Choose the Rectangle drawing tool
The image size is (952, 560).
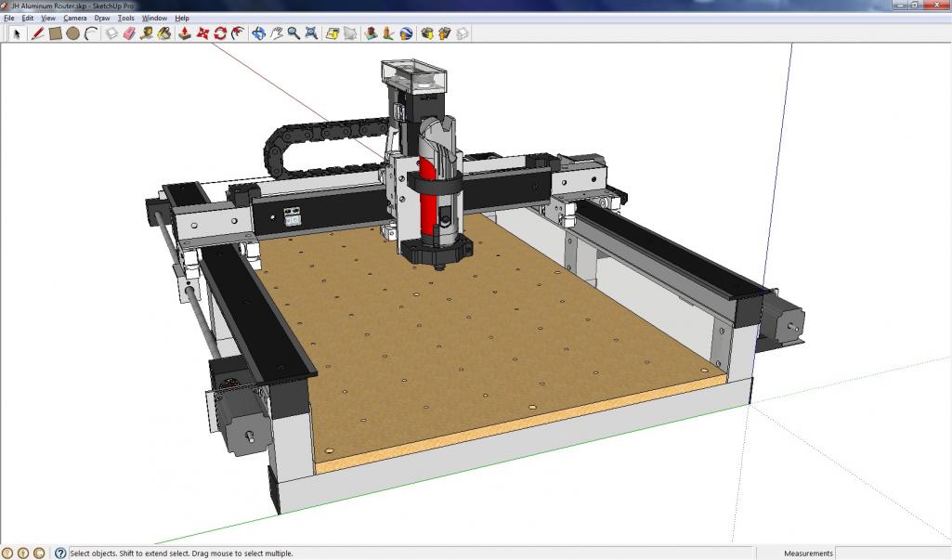pos(56,33)
